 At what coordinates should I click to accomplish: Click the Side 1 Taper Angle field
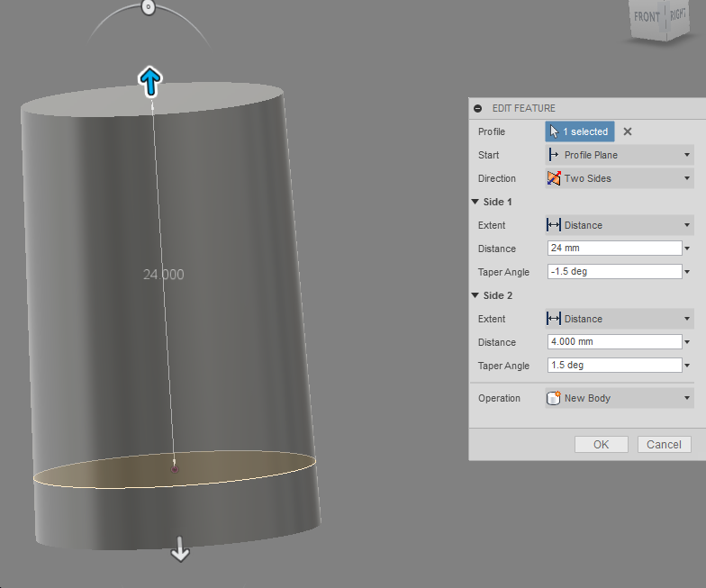[x=614, y=272]
